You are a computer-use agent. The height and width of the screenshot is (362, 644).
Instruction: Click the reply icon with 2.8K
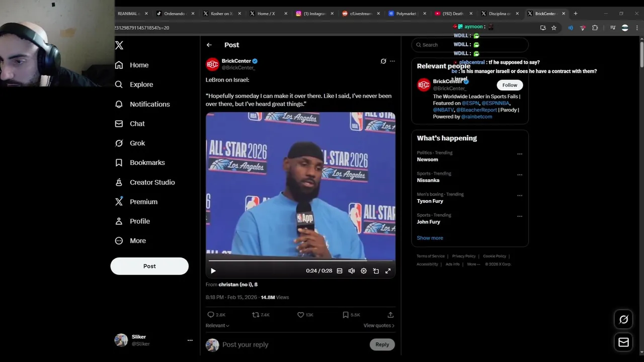coord(211,315)
